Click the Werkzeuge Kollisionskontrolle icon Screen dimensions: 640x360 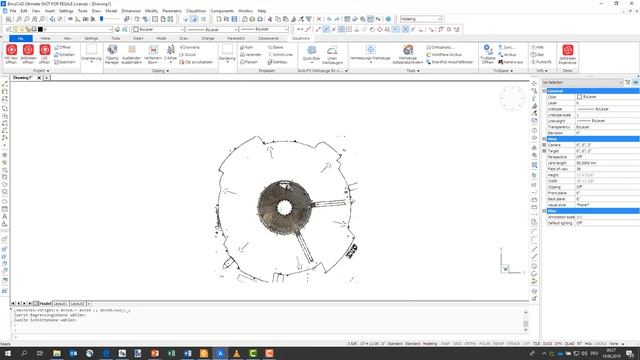(408, 50)
